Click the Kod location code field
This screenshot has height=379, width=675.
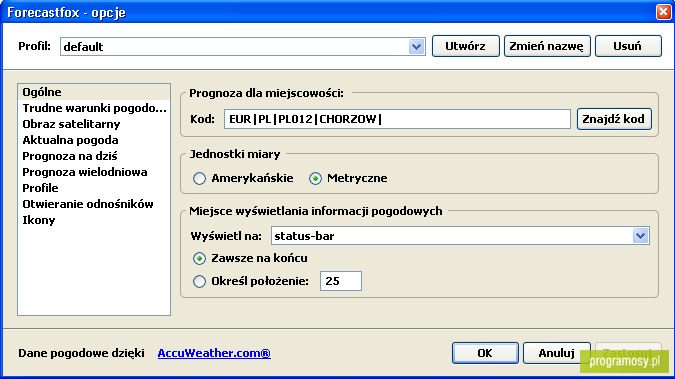[397, 119]
